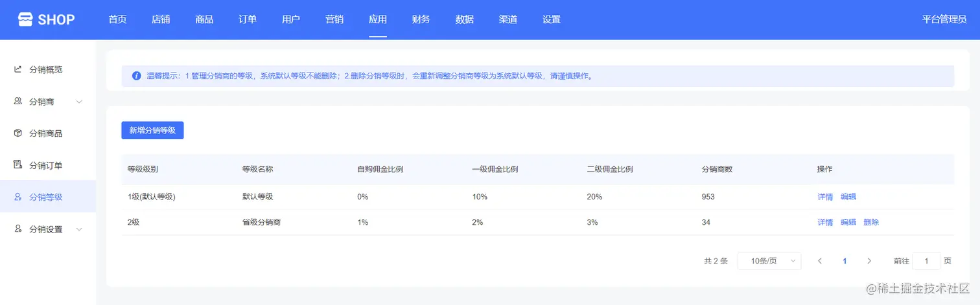
Task: Go to next page arrow in pagination
Action: point(869,261)
